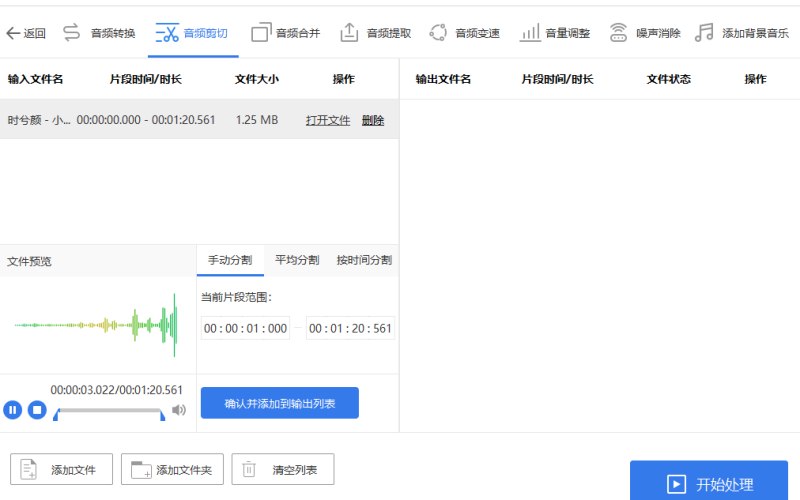Click the 清空列表 button label
800x500 pixels.
click(x=294, y=470)
